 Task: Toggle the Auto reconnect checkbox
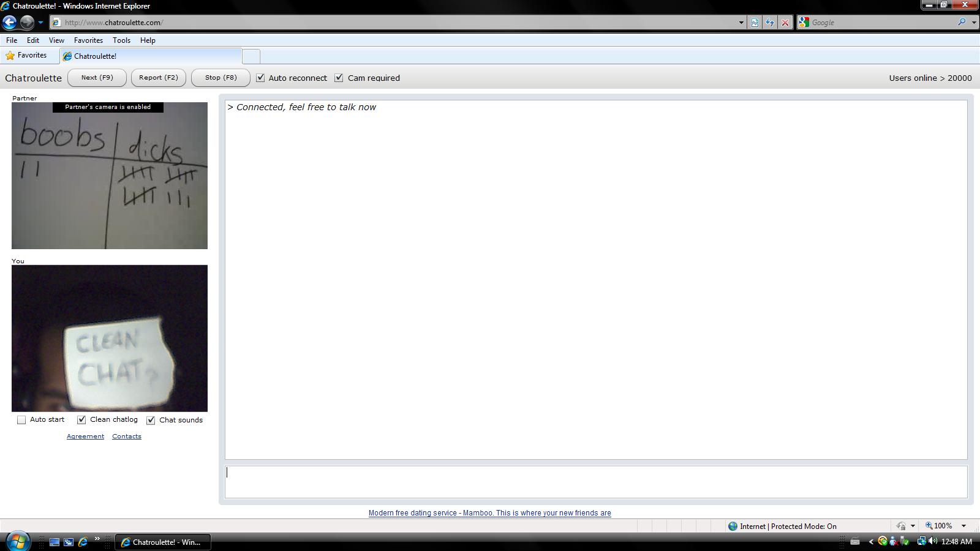pos(260,78)
